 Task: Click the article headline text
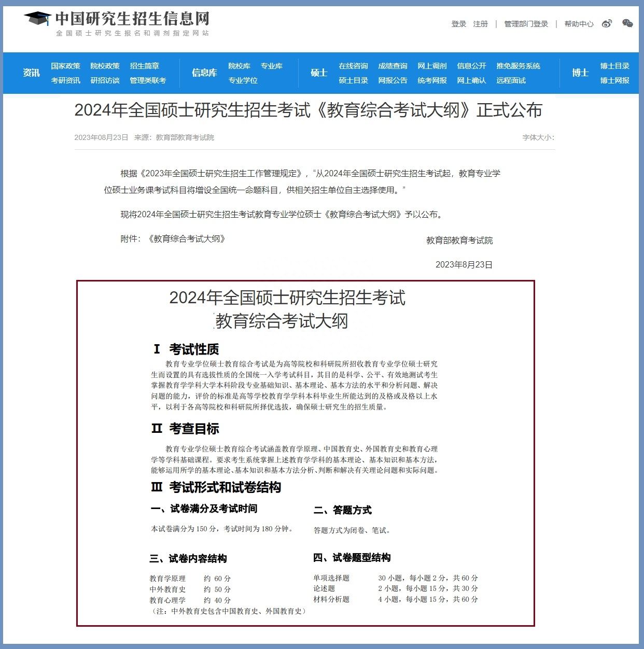click(309, 110)
